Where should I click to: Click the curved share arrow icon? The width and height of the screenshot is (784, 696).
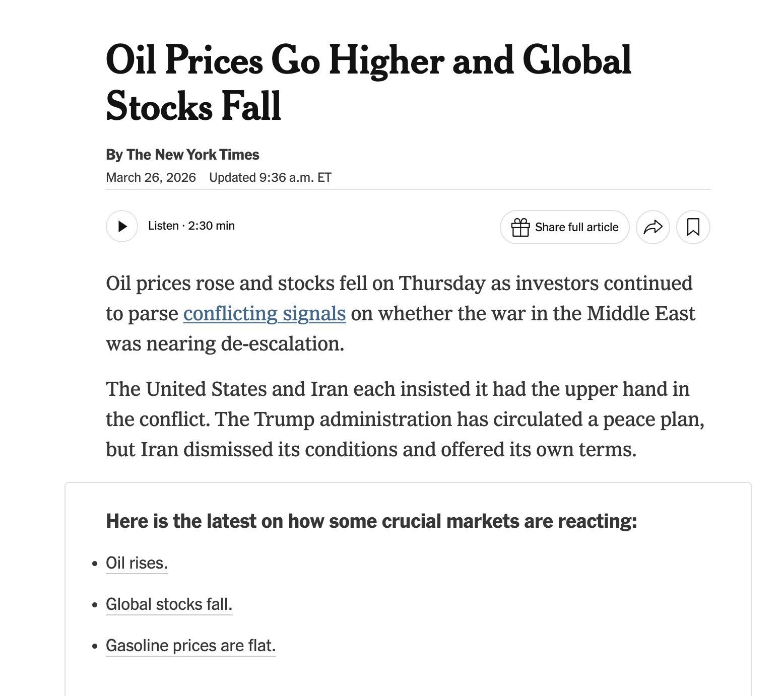[x=653, y=227]
